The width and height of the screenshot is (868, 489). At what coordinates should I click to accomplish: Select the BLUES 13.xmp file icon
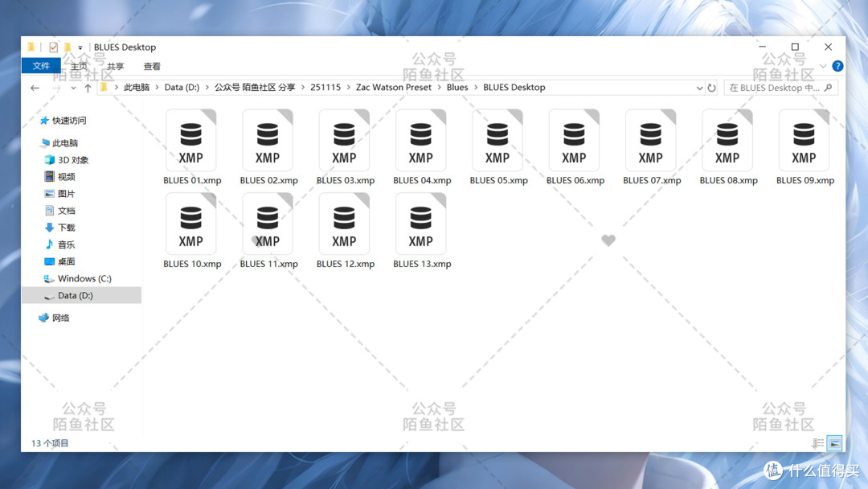click(420, 224)
